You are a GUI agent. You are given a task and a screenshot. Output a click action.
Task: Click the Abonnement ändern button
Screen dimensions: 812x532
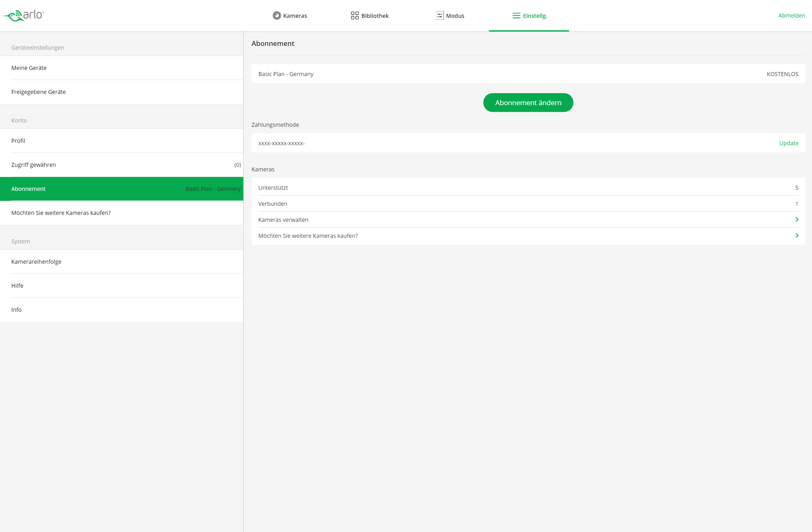point(528,103)
